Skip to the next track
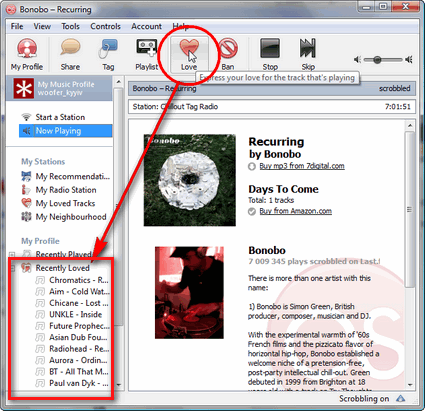This screenshot has height=411, width=425. click(x=308, y=54)
